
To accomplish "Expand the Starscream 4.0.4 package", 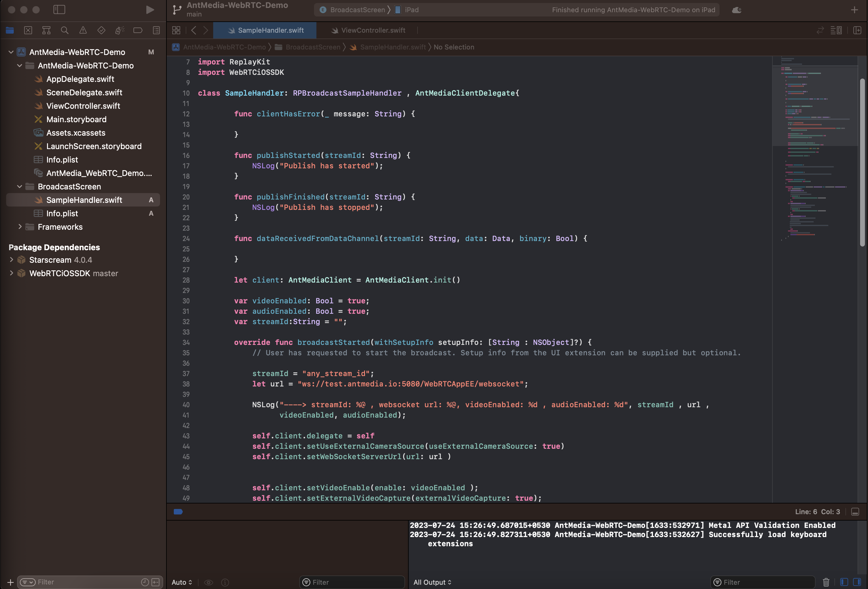I will pos(11,260).
